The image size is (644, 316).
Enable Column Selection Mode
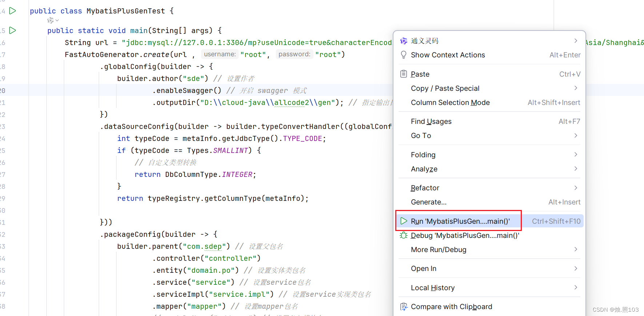[x=489, y=102]
